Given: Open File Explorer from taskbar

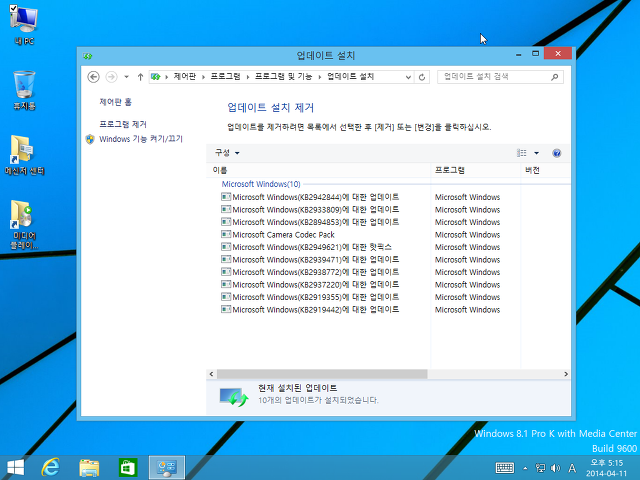Looking at the screenshot, I should (x=89, y=468).
